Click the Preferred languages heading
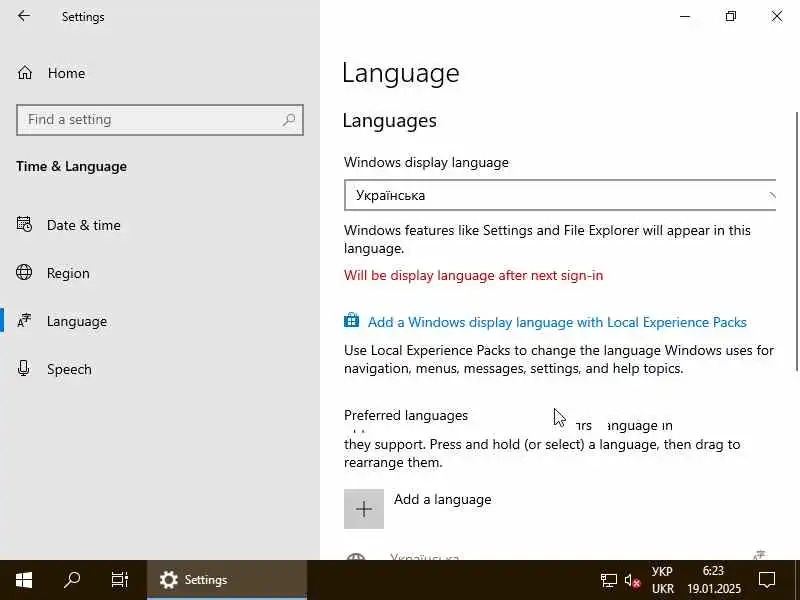 click(406, 415)
